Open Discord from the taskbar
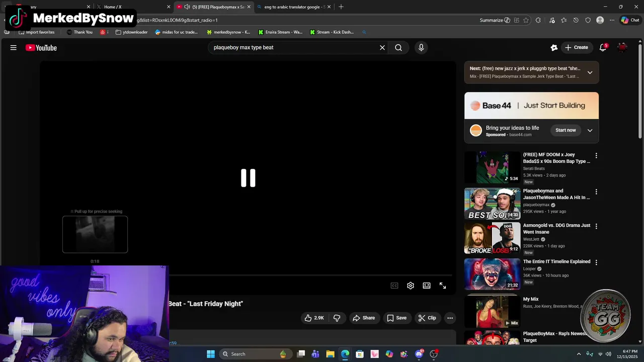Viewport: 644px width, 362px height. click(419, 354)
